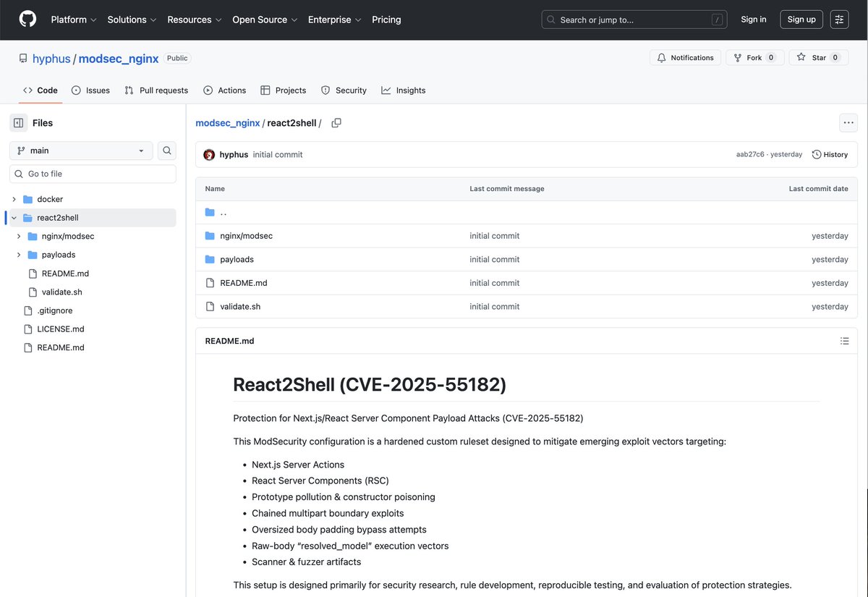Click the GitHub logo in the header
This screenshot has width=868, height=597.
[x=27, y=20]
